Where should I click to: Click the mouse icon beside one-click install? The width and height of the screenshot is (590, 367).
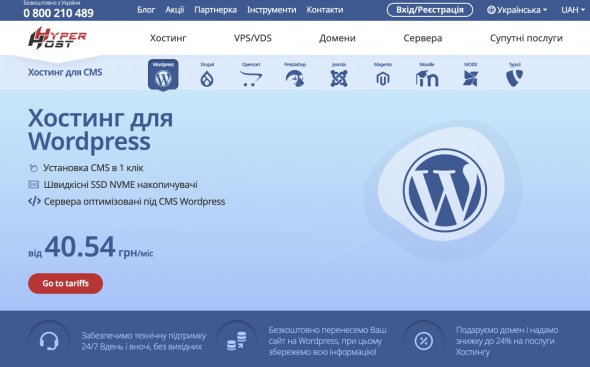click(33, 168)
